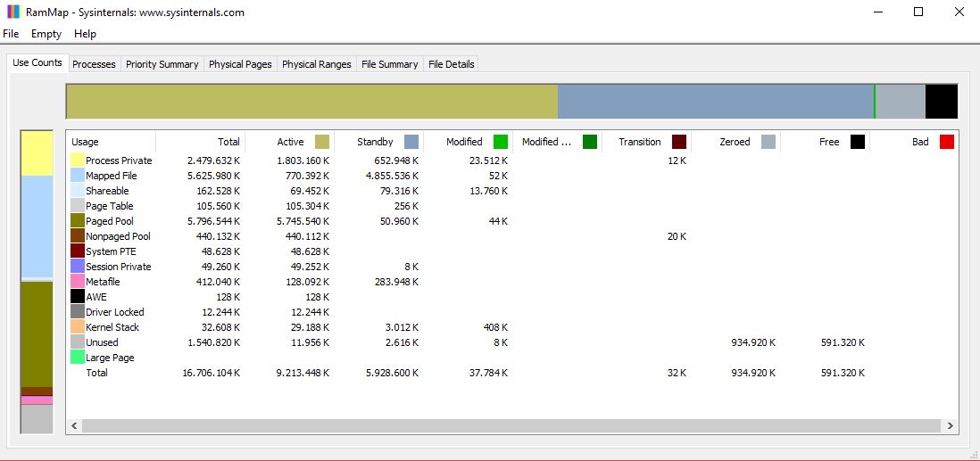Click the RamMap application icon in title bar
Screen dimensions: 980x461
[13, 12]
